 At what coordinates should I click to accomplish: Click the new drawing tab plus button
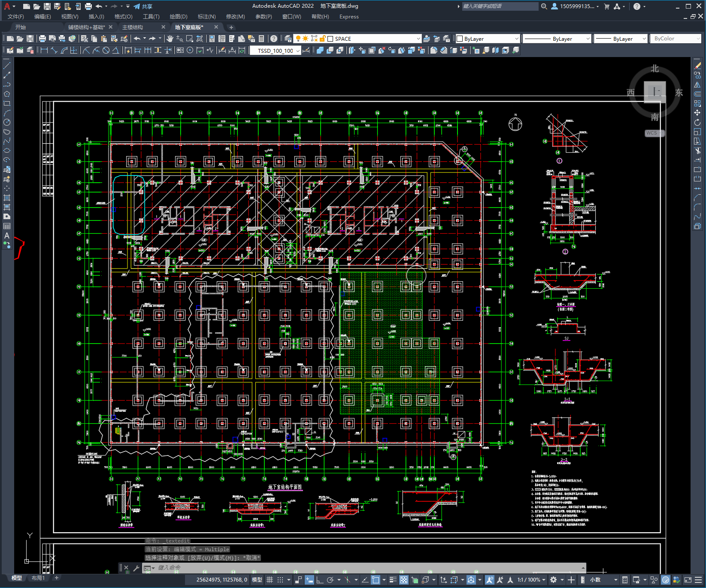231,27
